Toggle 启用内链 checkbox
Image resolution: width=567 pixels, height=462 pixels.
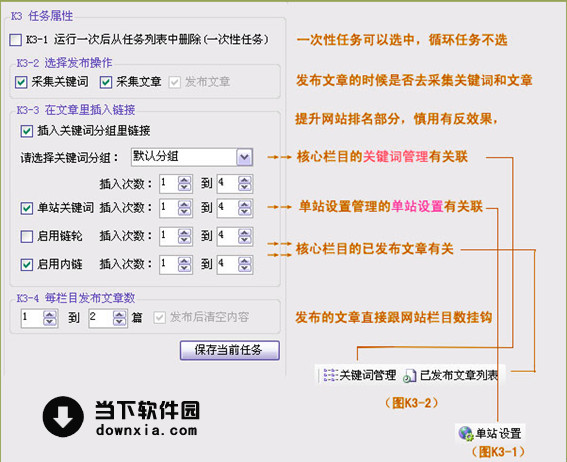26,265
